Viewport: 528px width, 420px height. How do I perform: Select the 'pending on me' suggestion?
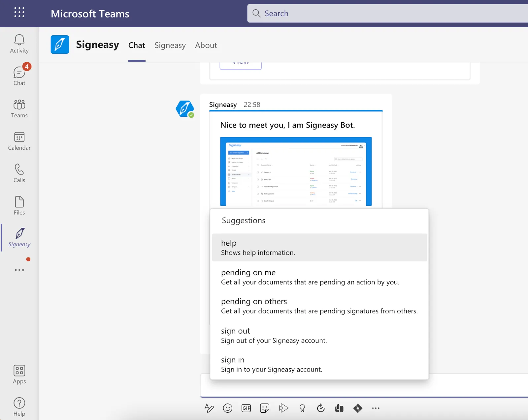[319, 277]
